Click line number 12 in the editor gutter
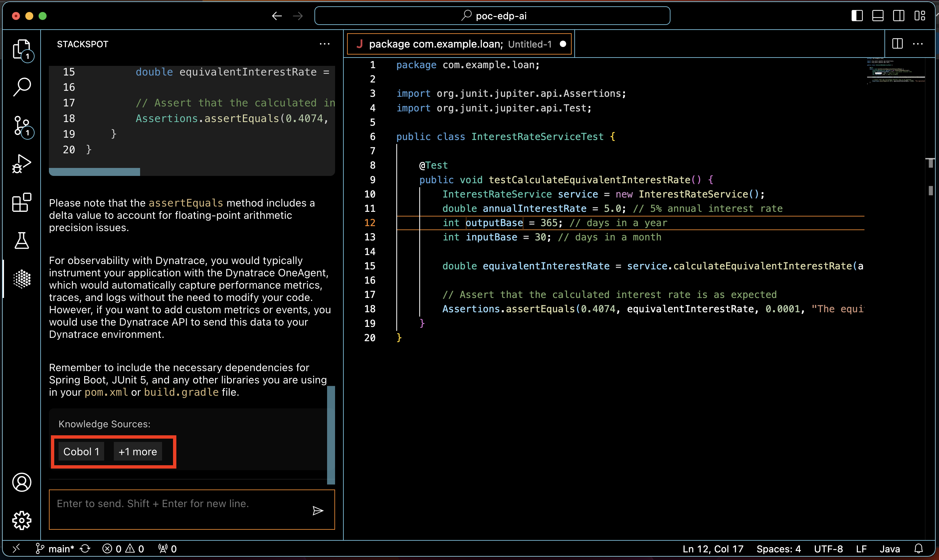 coord(370,223)
